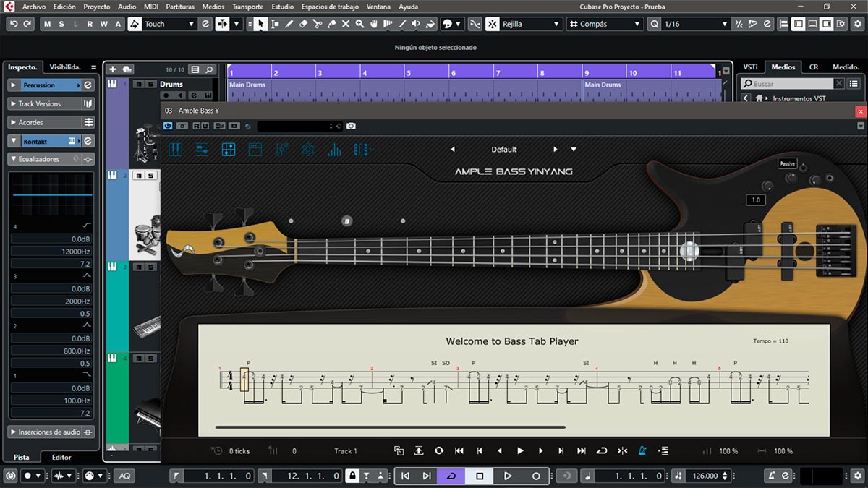868x488 pixels.
Task: Open the Touch automation mode dropdown
Action: [170, 24]
